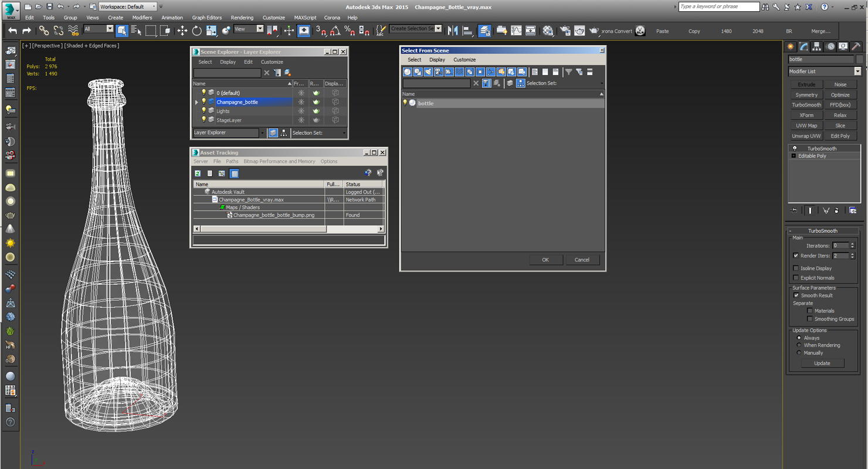
Task: Enable the Smoothing Groups checkbox
Action: point(810,319)
